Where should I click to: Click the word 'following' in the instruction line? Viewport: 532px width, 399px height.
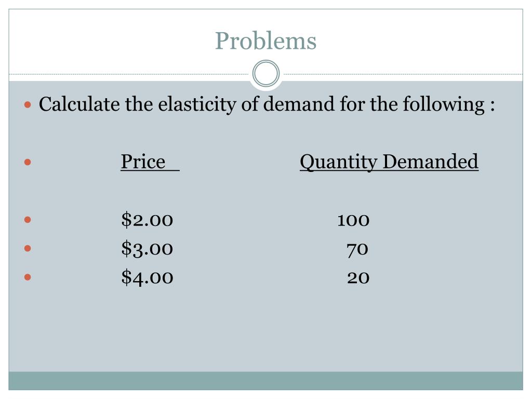(444, 104)
